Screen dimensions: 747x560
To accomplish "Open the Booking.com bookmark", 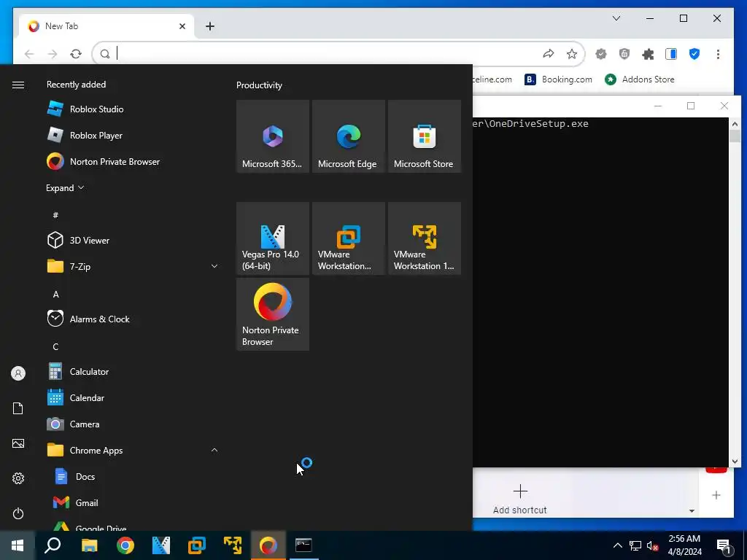I will click(558, 79).
